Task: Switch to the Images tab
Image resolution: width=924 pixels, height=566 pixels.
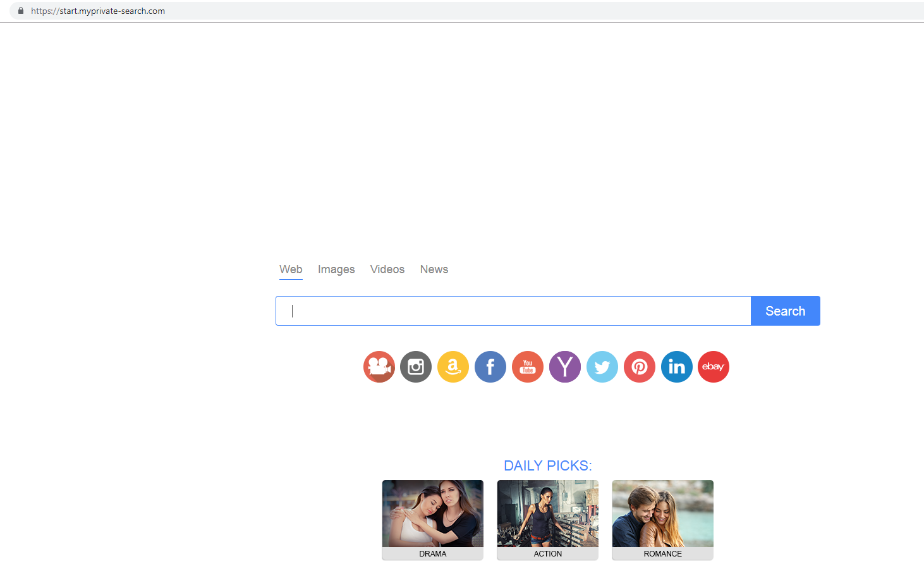Action: (x=336, y=269)
